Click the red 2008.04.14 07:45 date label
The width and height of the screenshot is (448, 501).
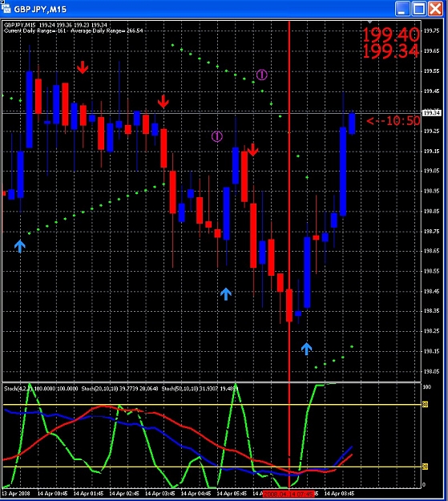[x=289, y=494]
